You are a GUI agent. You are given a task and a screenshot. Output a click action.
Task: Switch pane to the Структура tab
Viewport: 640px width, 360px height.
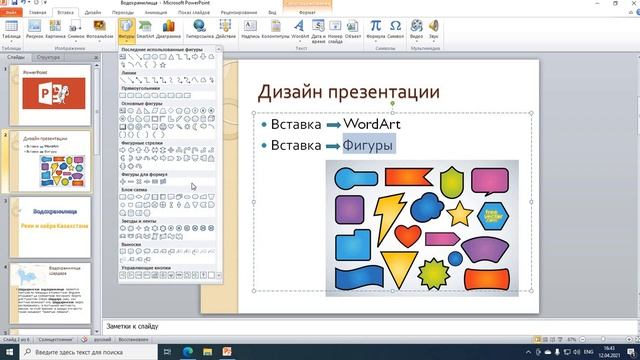pos(48,57)
